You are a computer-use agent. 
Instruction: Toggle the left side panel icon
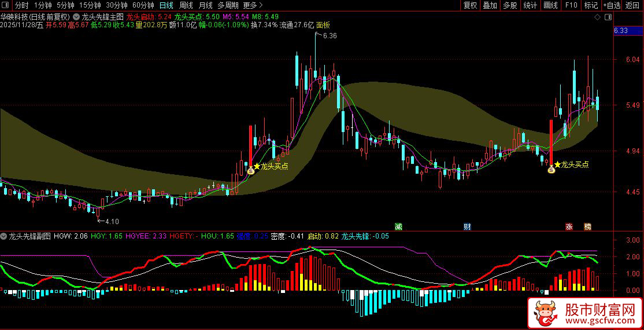pyautogui.click(x=6, y=5)
